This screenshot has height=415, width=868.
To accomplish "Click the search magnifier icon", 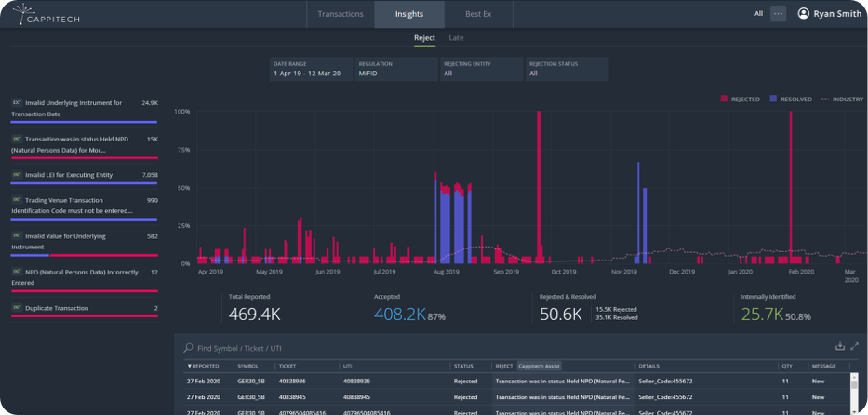I will pos(188,348).
